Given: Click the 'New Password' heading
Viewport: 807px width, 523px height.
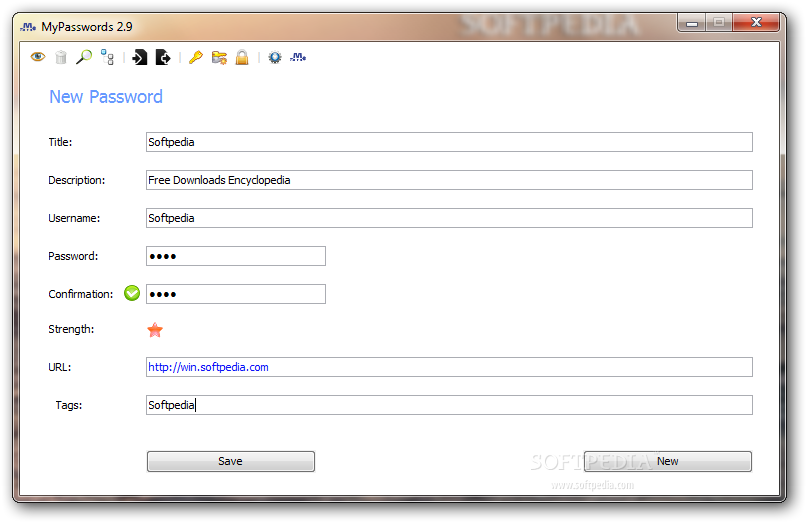Looking at the screenshot, I should pyautogui.click(x=106, y=97).
